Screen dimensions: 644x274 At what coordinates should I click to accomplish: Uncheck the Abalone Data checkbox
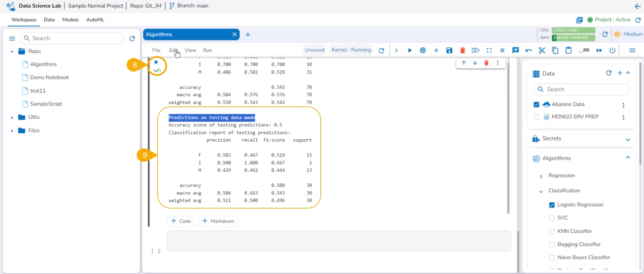536,104
